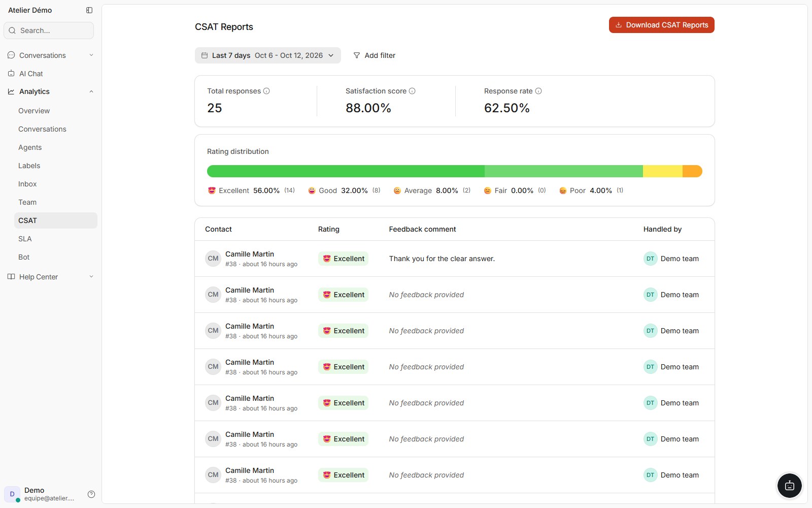Click the Total responses info icon

point(266,91)
